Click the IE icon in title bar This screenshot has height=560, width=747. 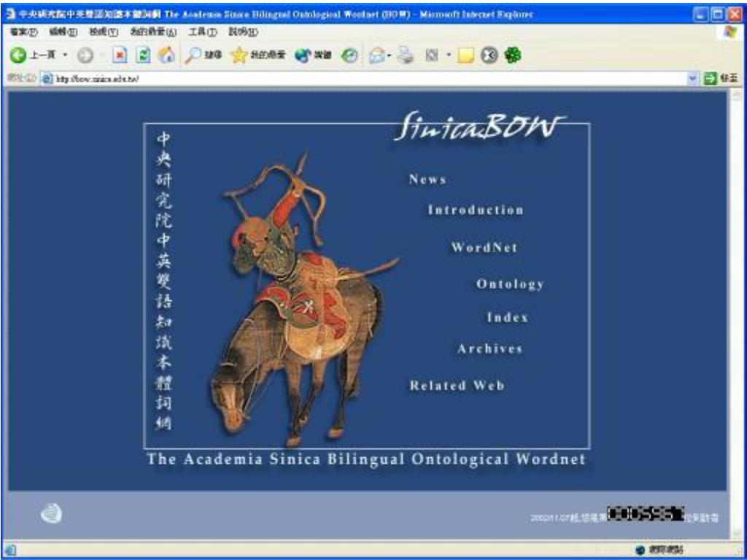(11, 14)
